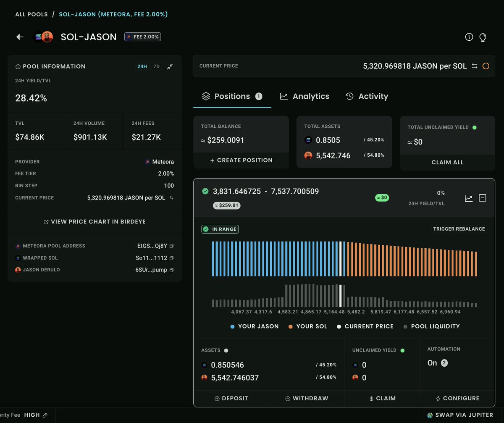Click the 28.42% yield value
The image size is (504, 423).
pos(31,98)
